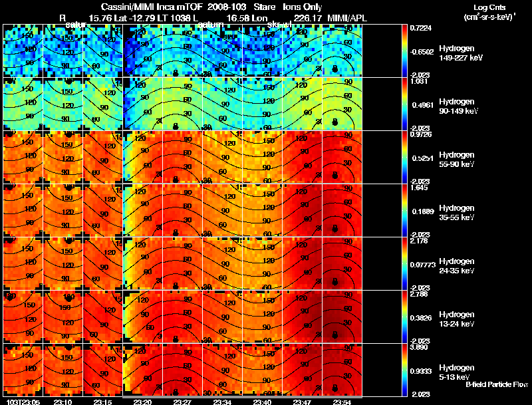Select the 23:20 time axis label

click(x=142, y=402)
